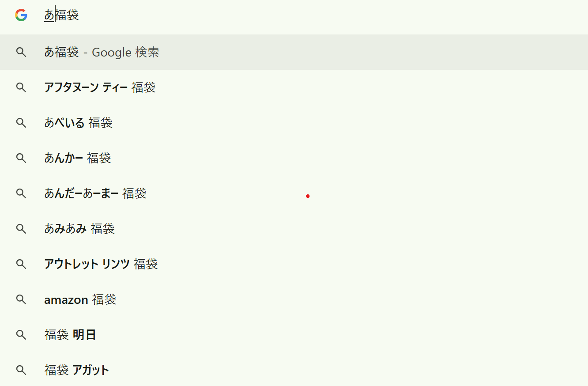Click the magnifier icon next to あんかー 福袋

point(21,158)
